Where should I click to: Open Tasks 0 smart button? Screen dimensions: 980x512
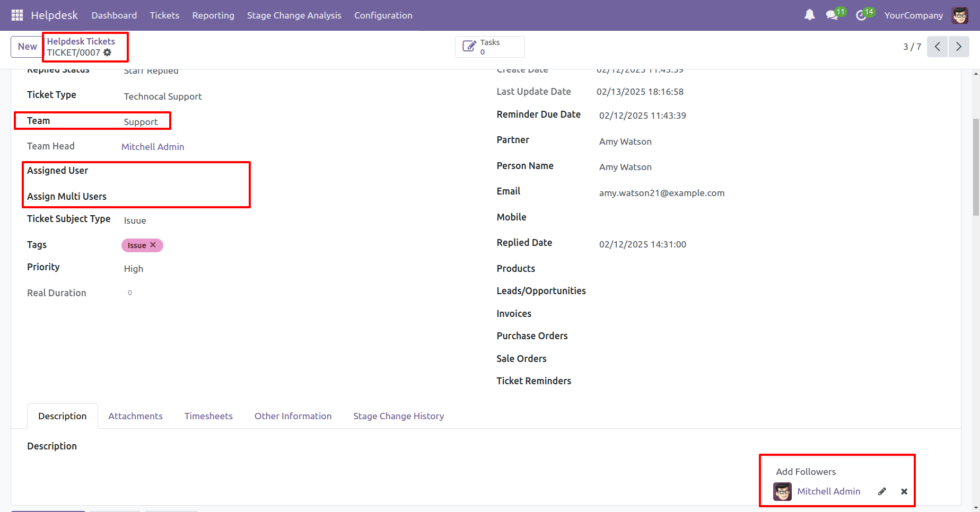coord(490,47)
